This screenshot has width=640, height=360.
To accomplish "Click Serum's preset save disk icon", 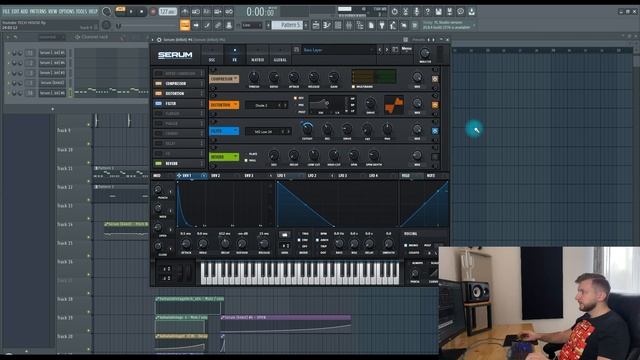I will coord(297,50).
